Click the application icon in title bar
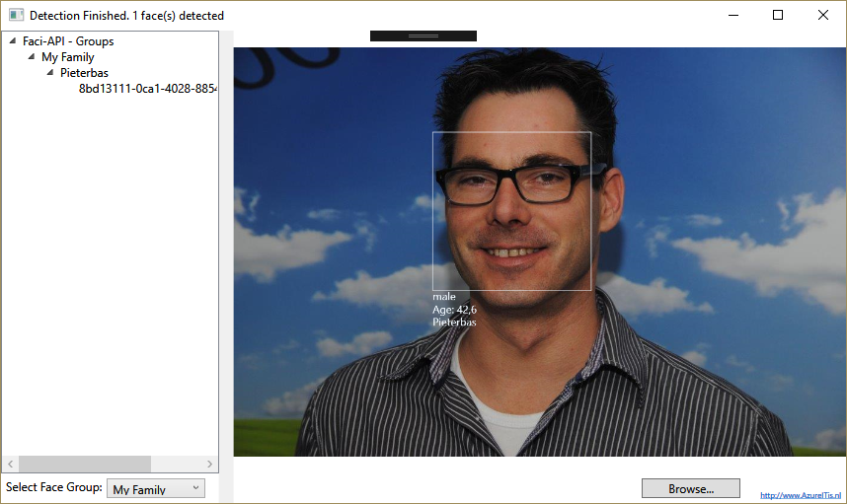Viewport: 847px width, 504px height. pyautogui.click(x=16, y=16)
